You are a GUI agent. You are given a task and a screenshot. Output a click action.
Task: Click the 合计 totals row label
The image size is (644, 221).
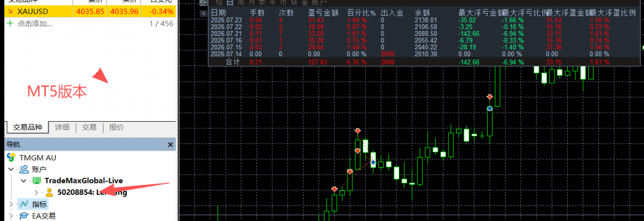[x=233, y=62]
